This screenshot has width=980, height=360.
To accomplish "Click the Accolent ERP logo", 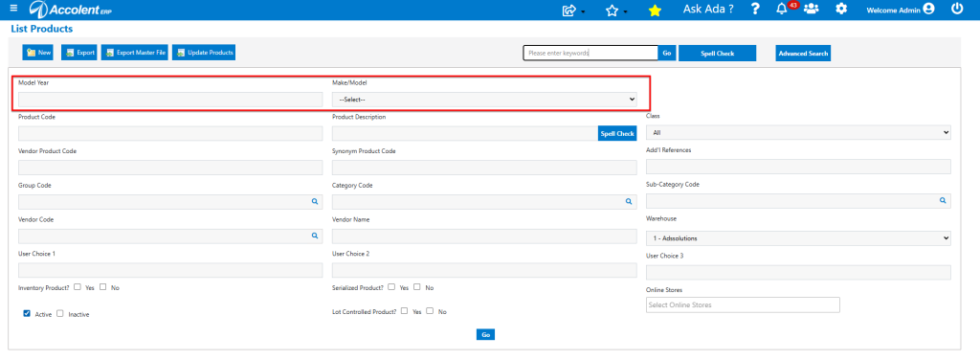I will click(71, 10).
